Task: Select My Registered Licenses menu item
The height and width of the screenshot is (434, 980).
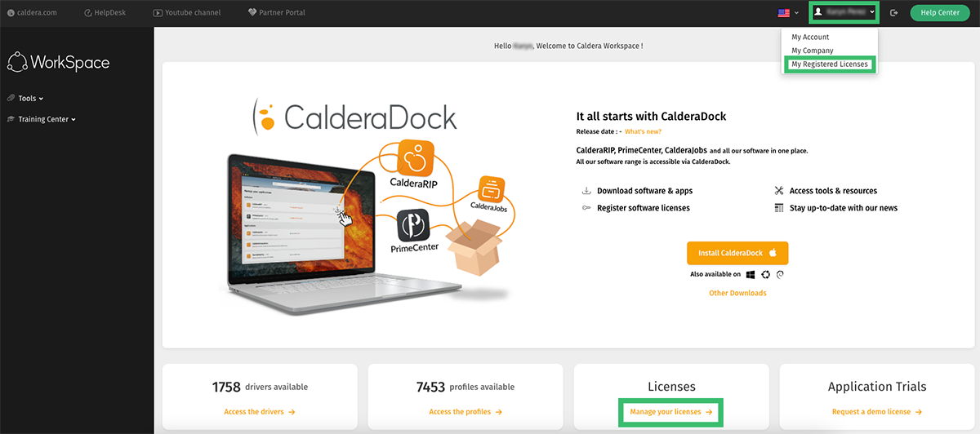Action: coord(830,64)
